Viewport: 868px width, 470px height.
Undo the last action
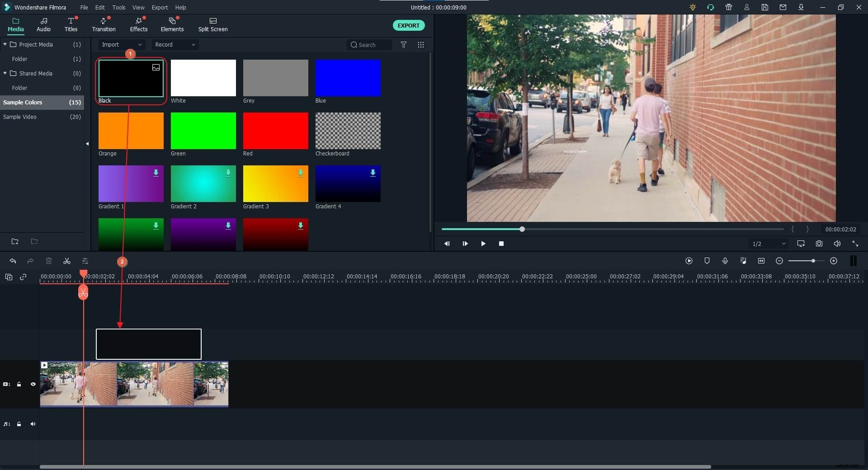pos(13,261)
